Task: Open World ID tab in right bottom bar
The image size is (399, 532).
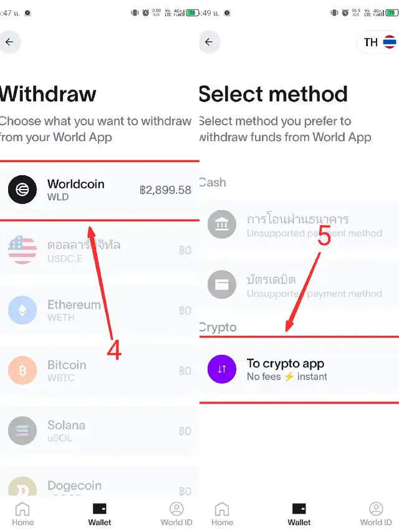Action: coord(376,513)
